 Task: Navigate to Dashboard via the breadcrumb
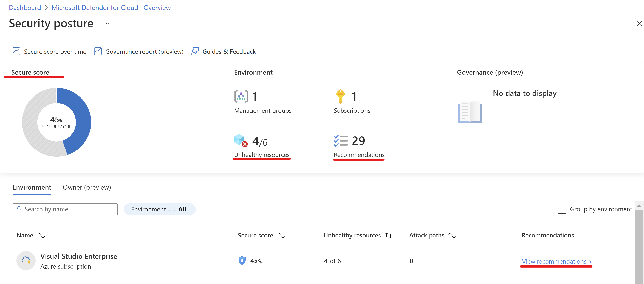pyautogui.click(x=25, y=7)
